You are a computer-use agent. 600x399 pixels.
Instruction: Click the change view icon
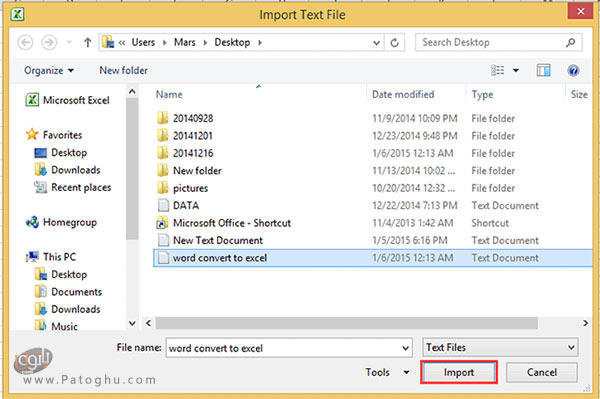[x=497, y=70]
